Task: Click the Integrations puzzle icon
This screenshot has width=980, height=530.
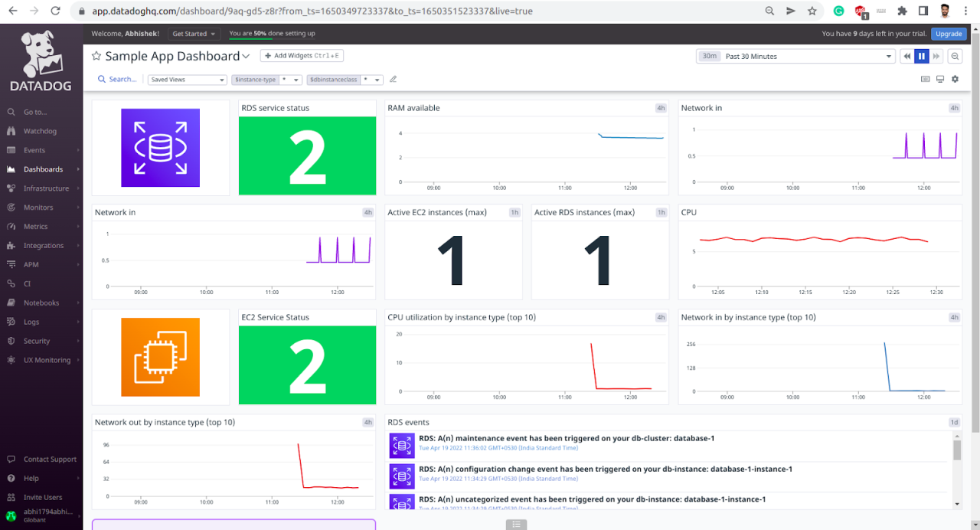Action: [x=11, y=246]
